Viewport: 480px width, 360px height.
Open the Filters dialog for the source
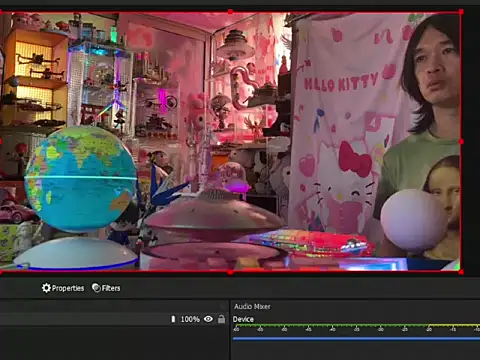tap(106, 288)
